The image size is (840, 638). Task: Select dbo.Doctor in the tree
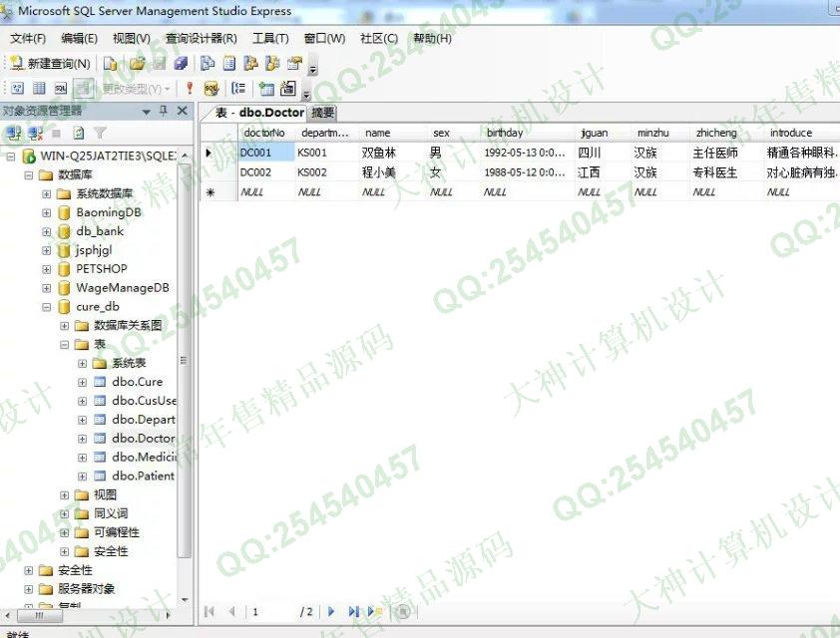(144, 439)
